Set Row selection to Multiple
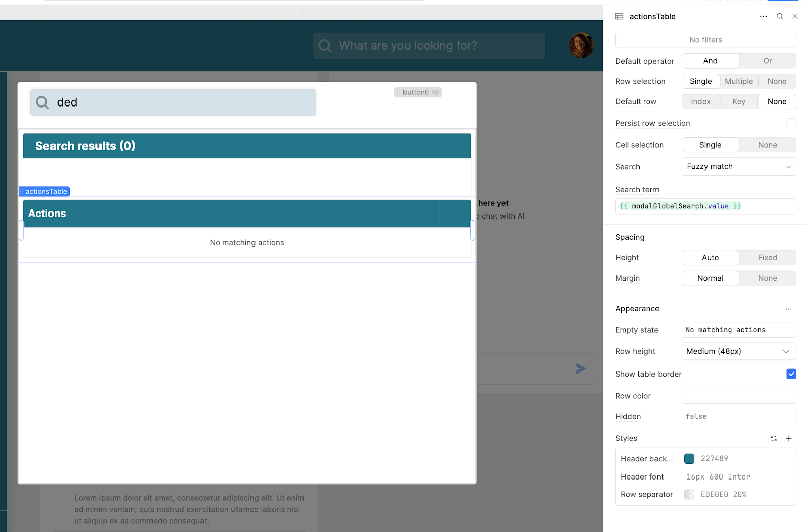The width and height of the screenshot is (808, 532). pos(738,81)
